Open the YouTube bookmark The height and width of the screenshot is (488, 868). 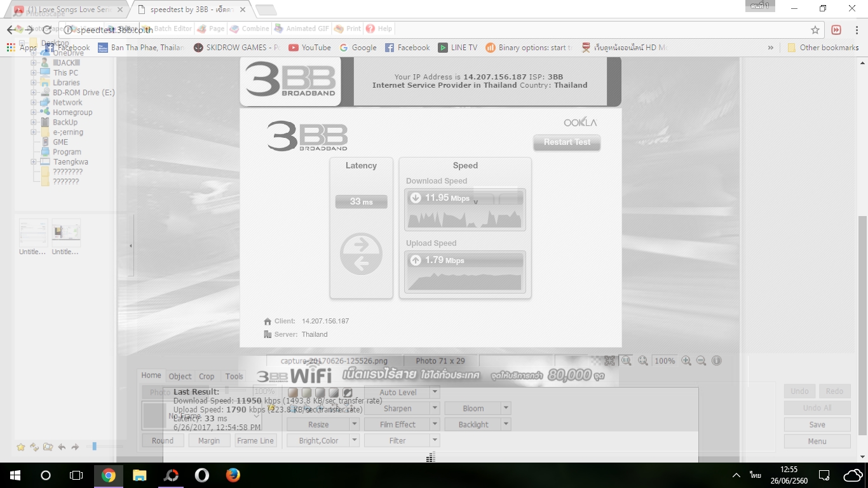click(309, 48)
